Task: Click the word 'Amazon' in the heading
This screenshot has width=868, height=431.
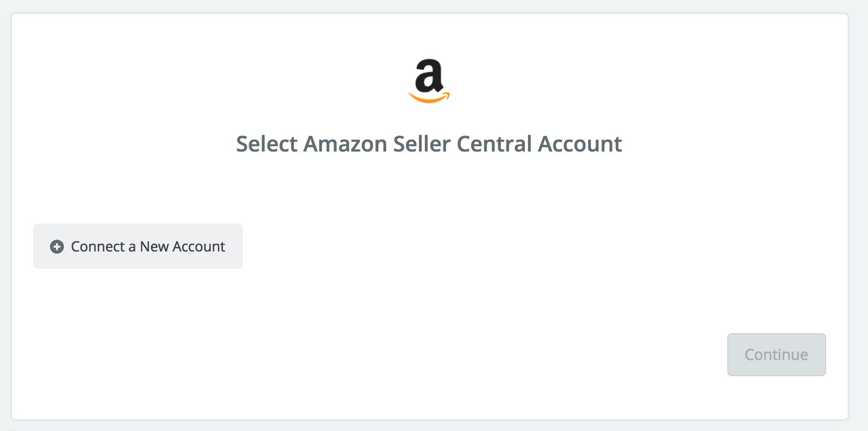Action: [x=345, y=144]
